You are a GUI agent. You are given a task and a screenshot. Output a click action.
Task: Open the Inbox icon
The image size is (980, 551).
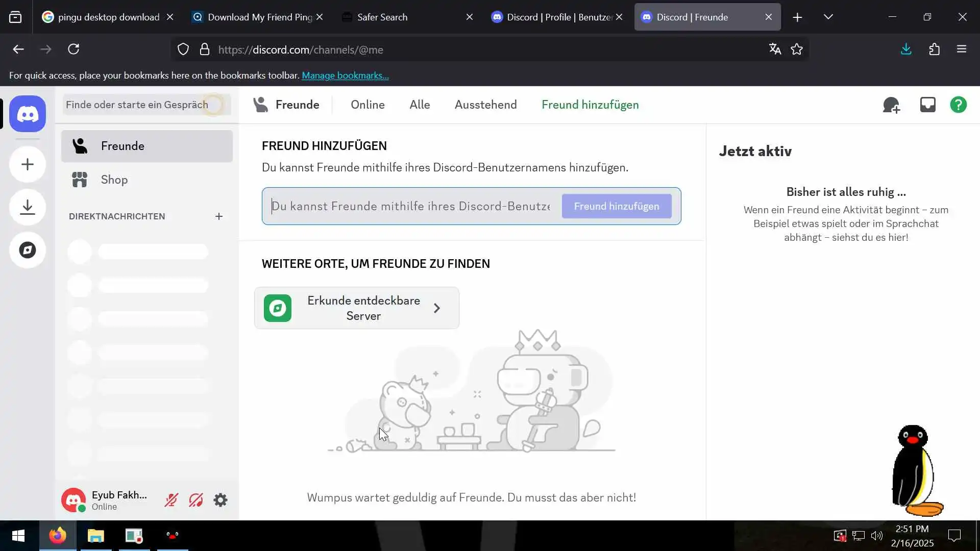click(927, 105)
